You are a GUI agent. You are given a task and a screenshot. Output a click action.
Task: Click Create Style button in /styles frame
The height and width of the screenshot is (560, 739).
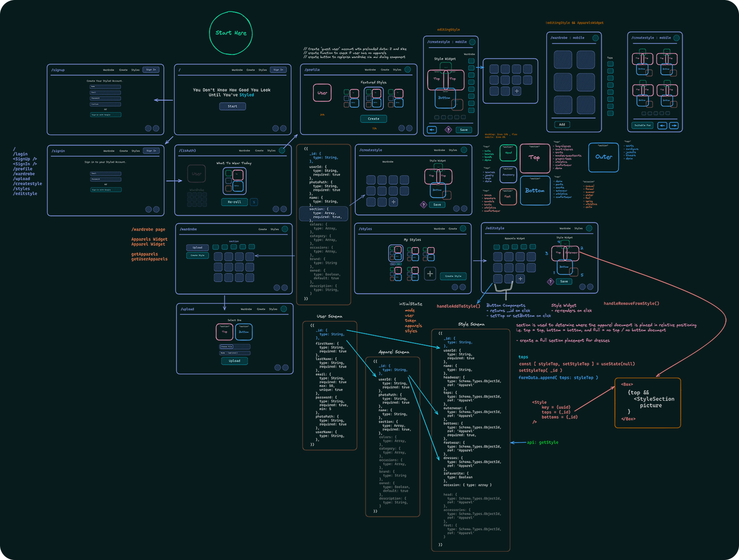[453, 276]
